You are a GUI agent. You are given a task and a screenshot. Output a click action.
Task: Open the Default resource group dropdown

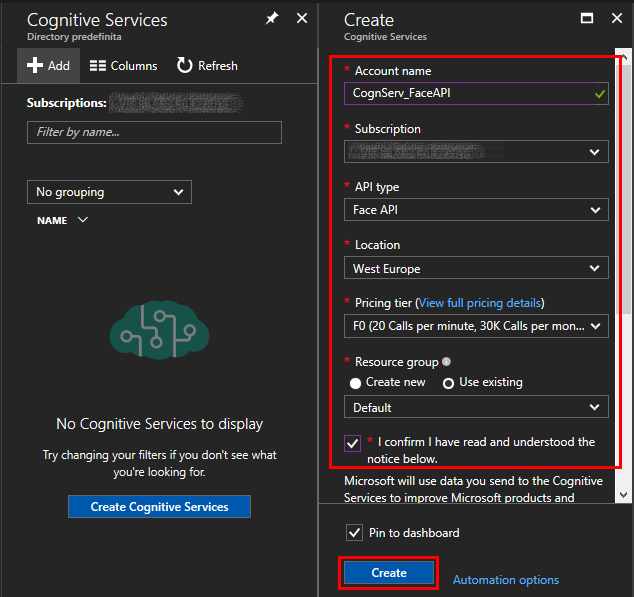[x=476, y=407]
